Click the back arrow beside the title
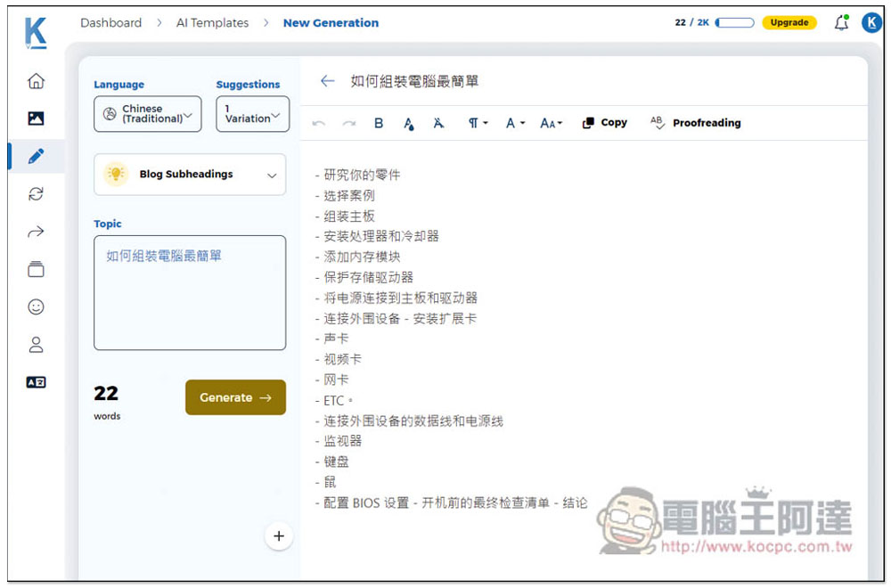 click(327, 81)
